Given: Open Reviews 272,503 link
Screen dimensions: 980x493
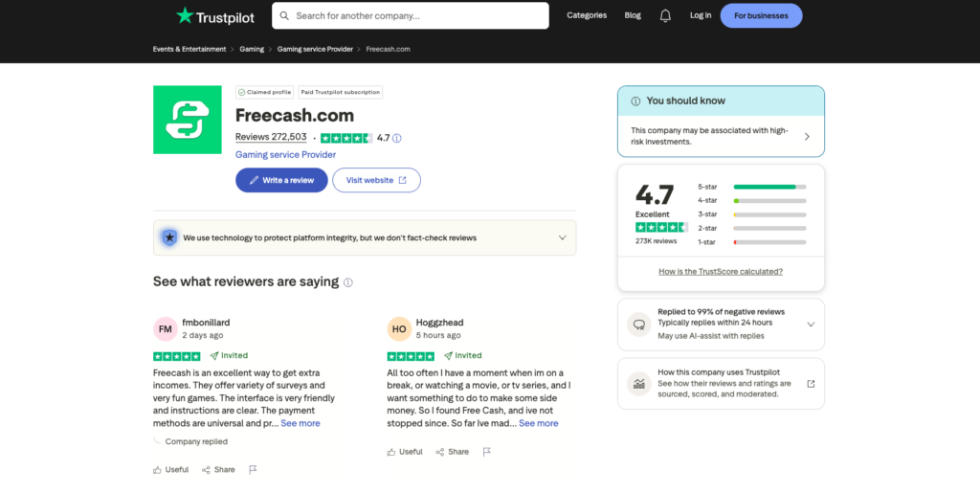Looking at the screenshot, I should click(x=271, y=137).
